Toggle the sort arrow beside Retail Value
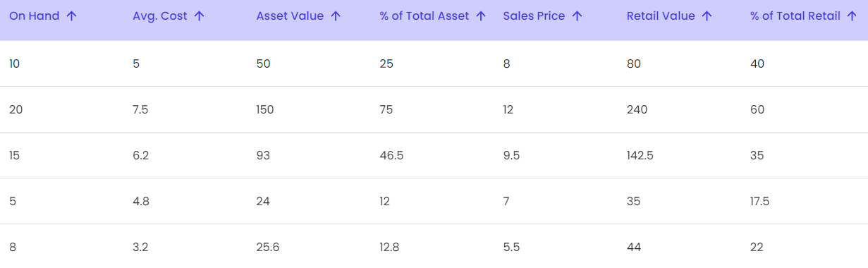The height and width of the screenshot is (268, 868). pos(707,16)
